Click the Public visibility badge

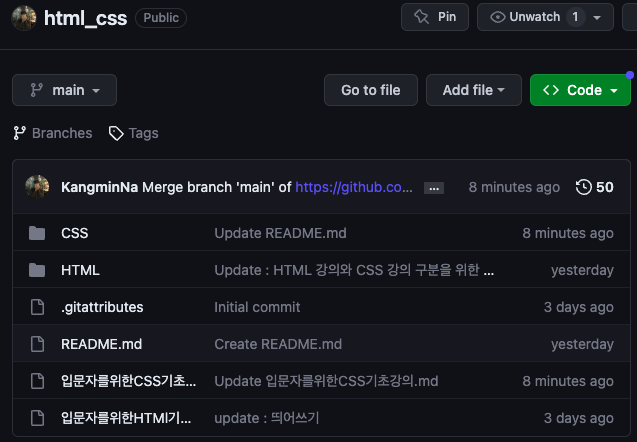[x=161, y=18]
